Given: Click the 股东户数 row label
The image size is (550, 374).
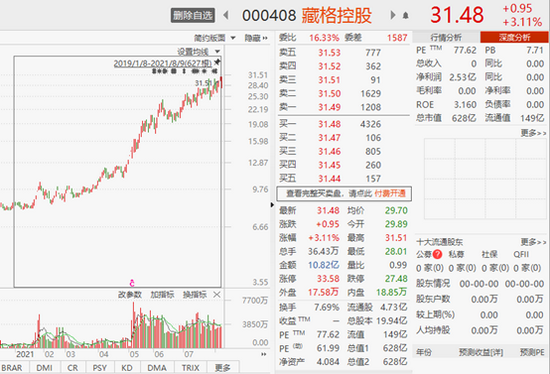Looking at the screenshot, I should pyautogui.click(x=433, y=299).
